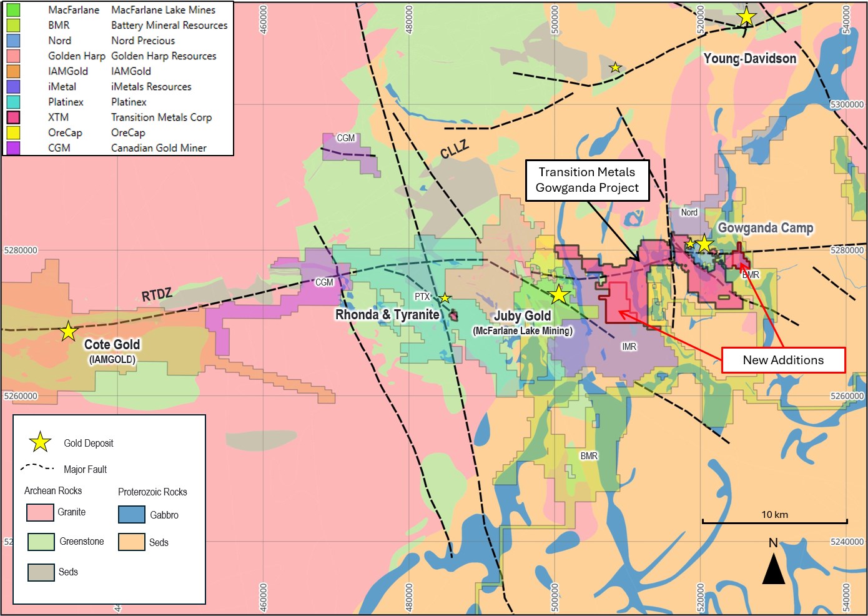Click the CLLZ fault label
This screenshot has height=616, width=868.
455,149
